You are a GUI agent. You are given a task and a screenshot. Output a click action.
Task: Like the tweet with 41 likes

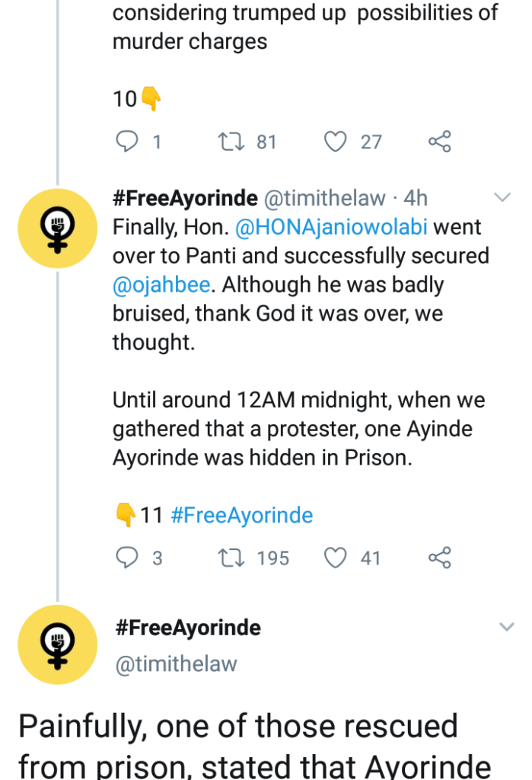tap(336, 558)
